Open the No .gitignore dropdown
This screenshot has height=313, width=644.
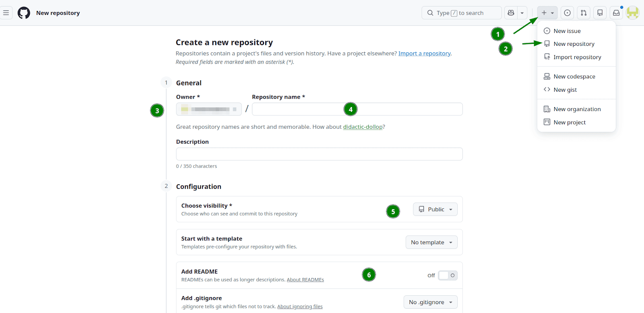pyautogui.click(x=431, y=302)
